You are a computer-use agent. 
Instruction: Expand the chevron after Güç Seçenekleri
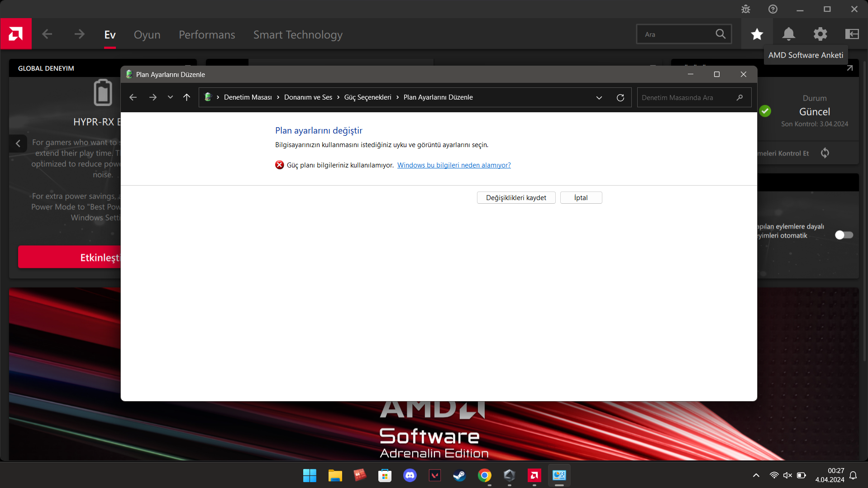[397, 97]
